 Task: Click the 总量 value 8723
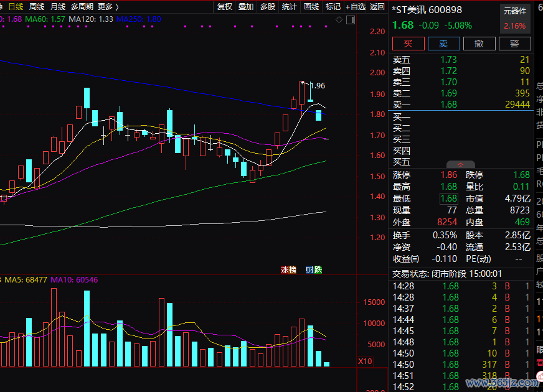(x=520, y=210)
